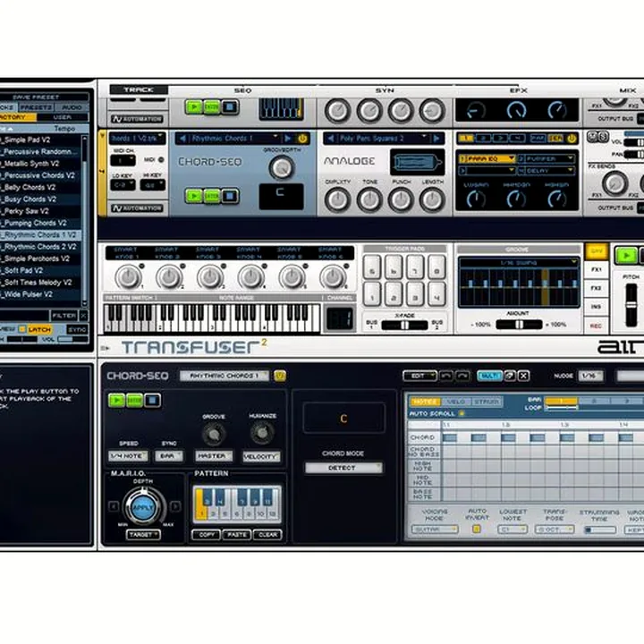
Task: Toggle the Auto Invert checkbox
Action: tap(477, 529)
